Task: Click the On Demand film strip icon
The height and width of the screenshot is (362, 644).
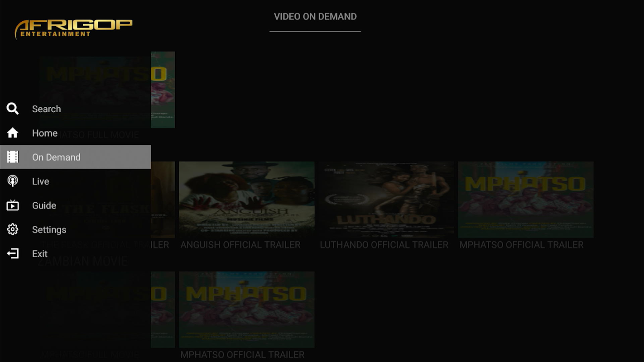Action: point(13,157)
